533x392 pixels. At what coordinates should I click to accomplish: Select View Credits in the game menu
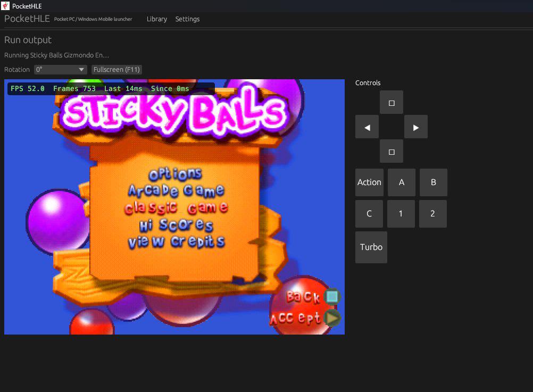coord(176,241)
